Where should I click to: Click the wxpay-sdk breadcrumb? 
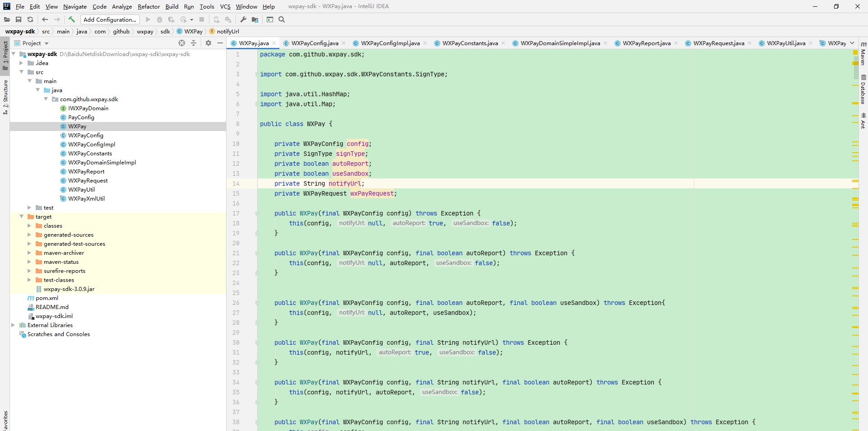(20, 31)
